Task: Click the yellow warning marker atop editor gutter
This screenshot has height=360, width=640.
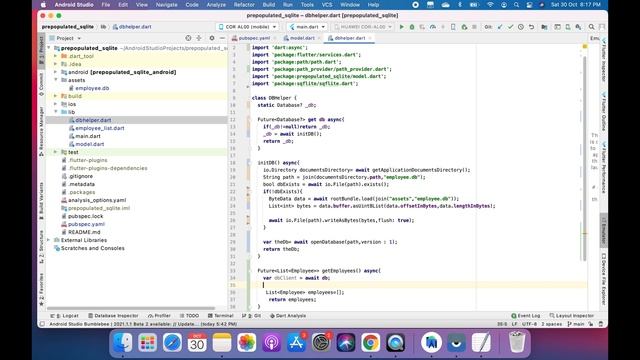Action: tap(584, 47)
